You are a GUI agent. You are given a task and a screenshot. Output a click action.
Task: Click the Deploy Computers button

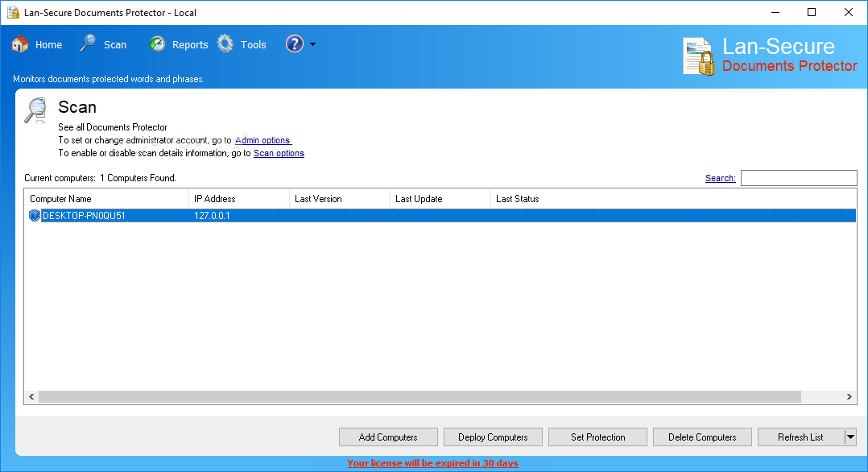tap(493, 437)
